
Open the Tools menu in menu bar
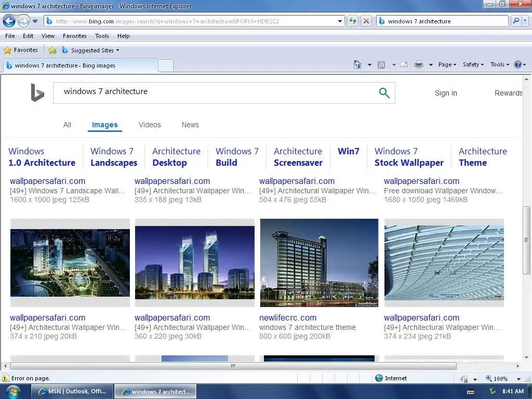point(102,36)
